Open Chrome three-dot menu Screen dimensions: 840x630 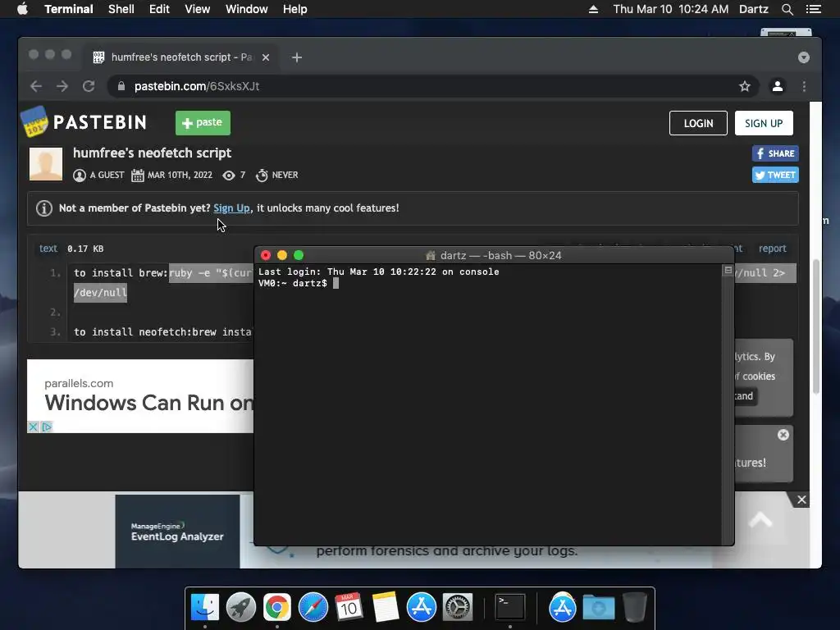point(804,86)
